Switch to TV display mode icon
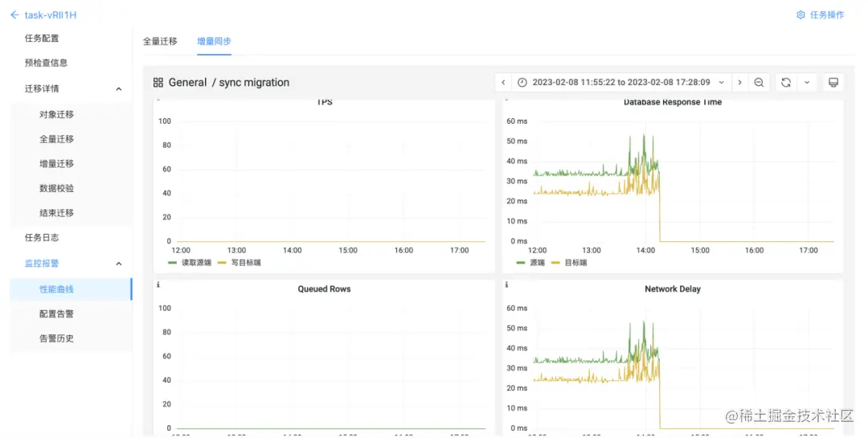The image size is (868, 438). [833, 83]
